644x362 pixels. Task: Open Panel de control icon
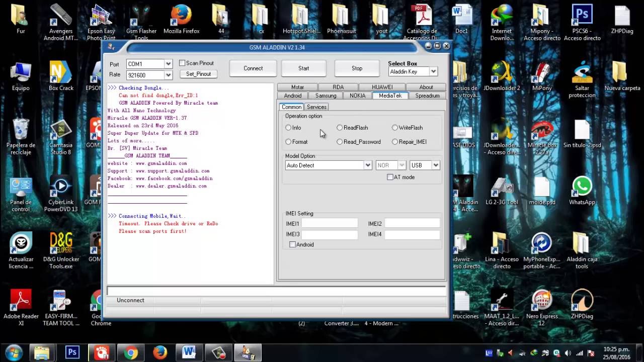pyautogui.click(x=21, y=194)
